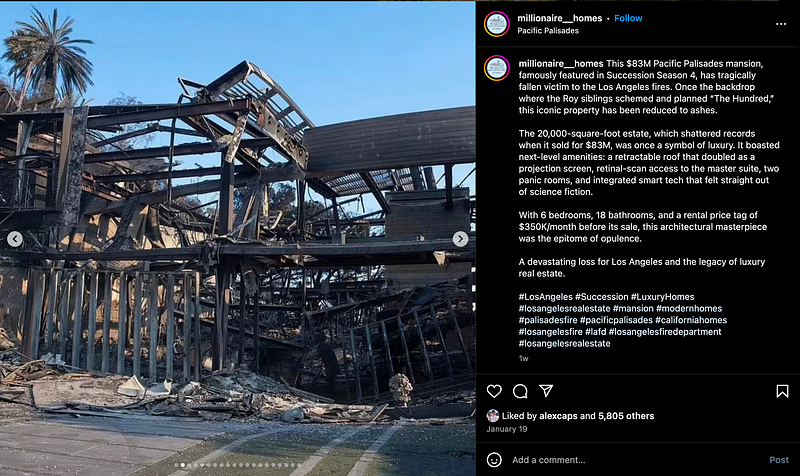This screenshot has height=476, width=800.
Task: Save the post with the bookmark icon
Action: [782, 391]
